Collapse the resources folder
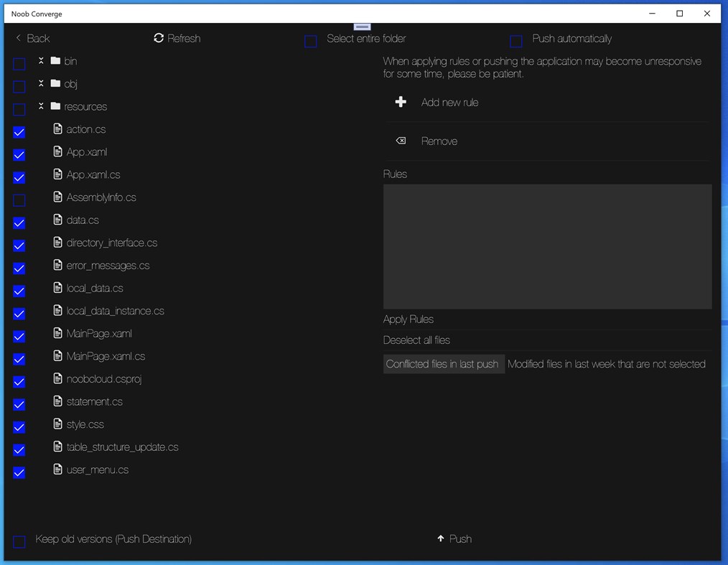728x565 pixels. coord(41,106)
